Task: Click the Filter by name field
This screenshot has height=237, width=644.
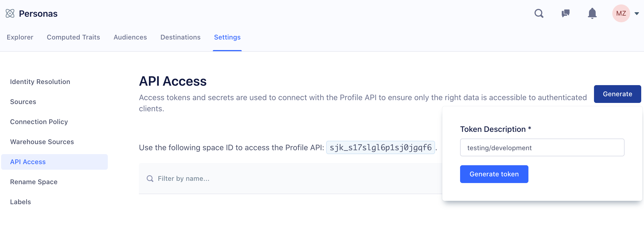Action: (278, 179)
